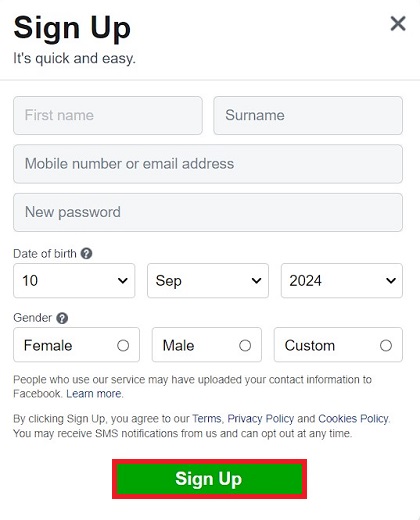Click the Mobile number or email address field
Viewport: 420px width, 520px height.
point(208,164)
